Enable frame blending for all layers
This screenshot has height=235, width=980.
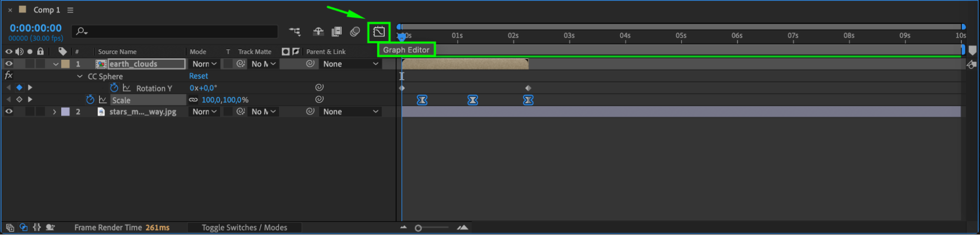point(336,32)
